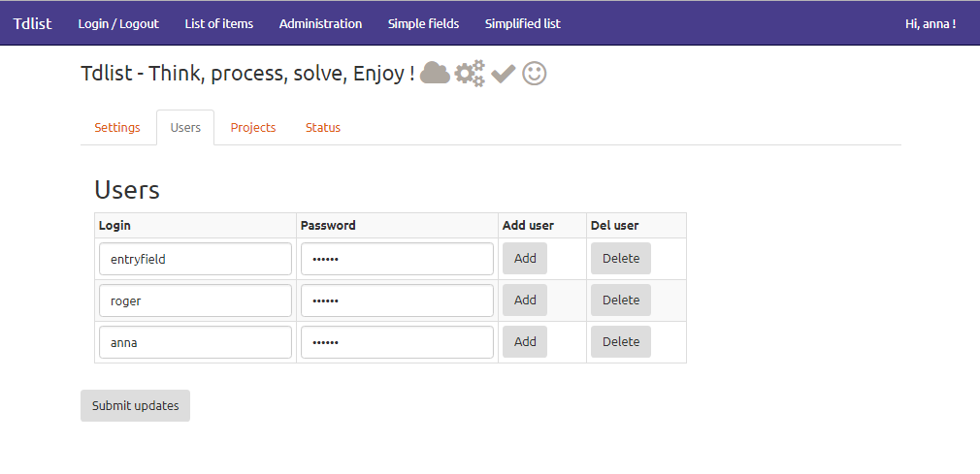Screen dimensions: 980x474
Task: Click the gears icon in the heading
Action: (x=470, y=73)
